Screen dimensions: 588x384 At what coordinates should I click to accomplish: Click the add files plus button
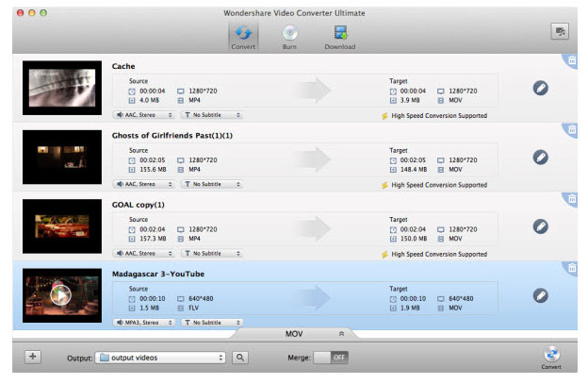(33, 357)
